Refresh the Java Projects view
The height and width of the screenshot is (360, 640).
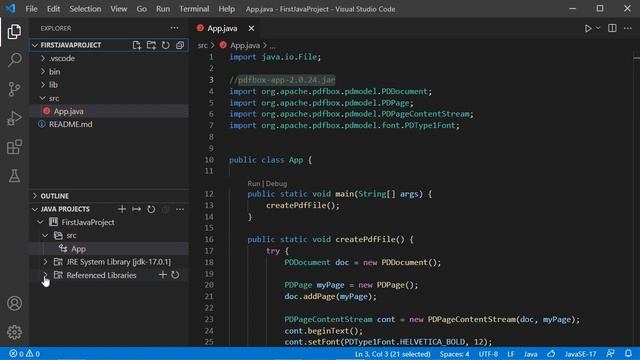click(x=151, y=209)
